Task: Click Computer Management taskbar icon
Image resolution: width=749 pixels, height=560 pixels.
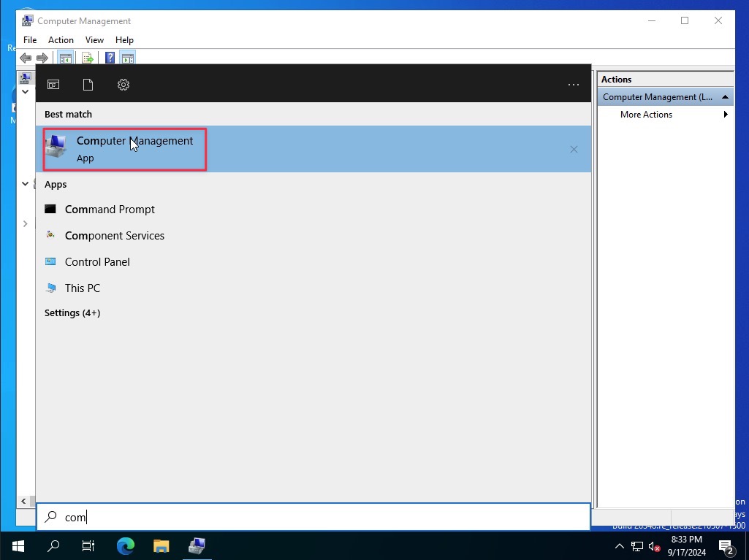Action: tap(197, 545)
